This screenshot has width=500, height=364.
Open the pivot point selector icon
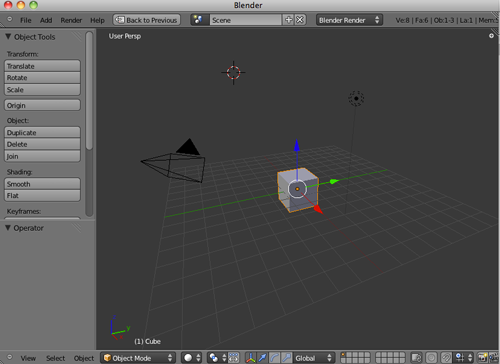[217, 358]
